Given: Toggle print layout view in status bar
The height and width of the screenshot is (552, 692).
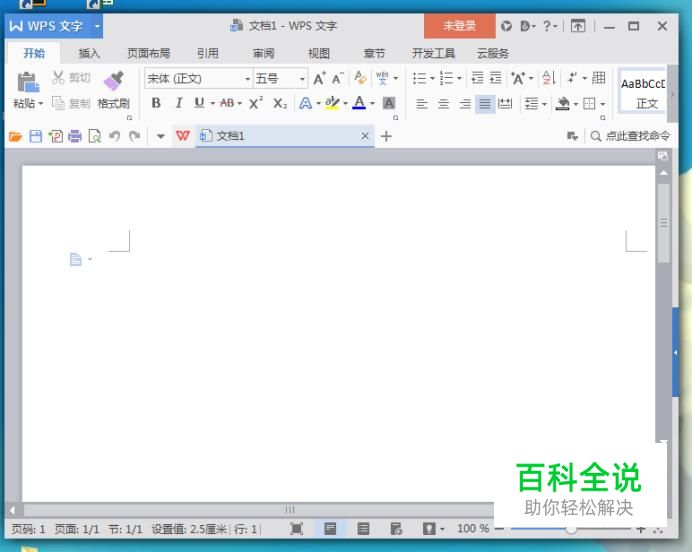Looking at the screenshot, I should pos(330,528).
